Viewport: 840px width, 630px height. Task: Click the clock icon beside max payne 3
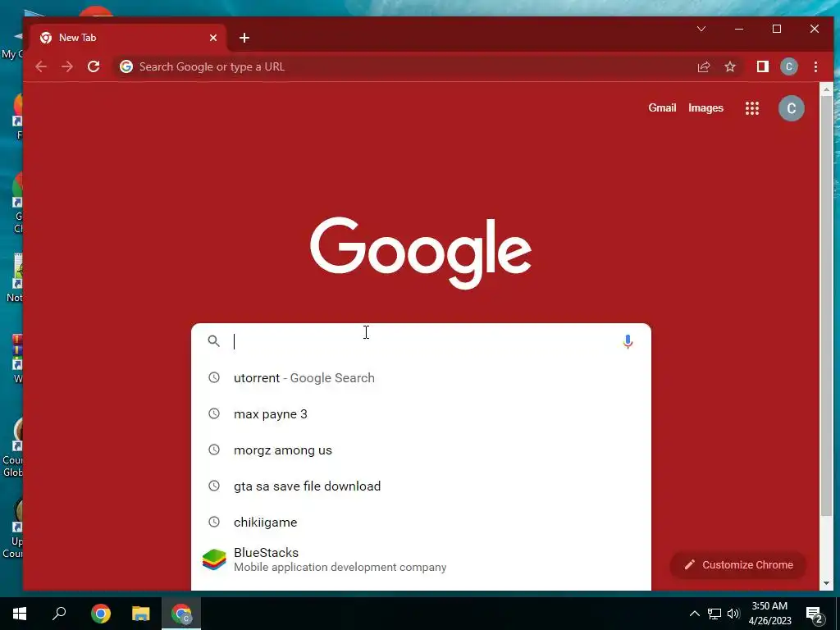(x=214, y=413)
